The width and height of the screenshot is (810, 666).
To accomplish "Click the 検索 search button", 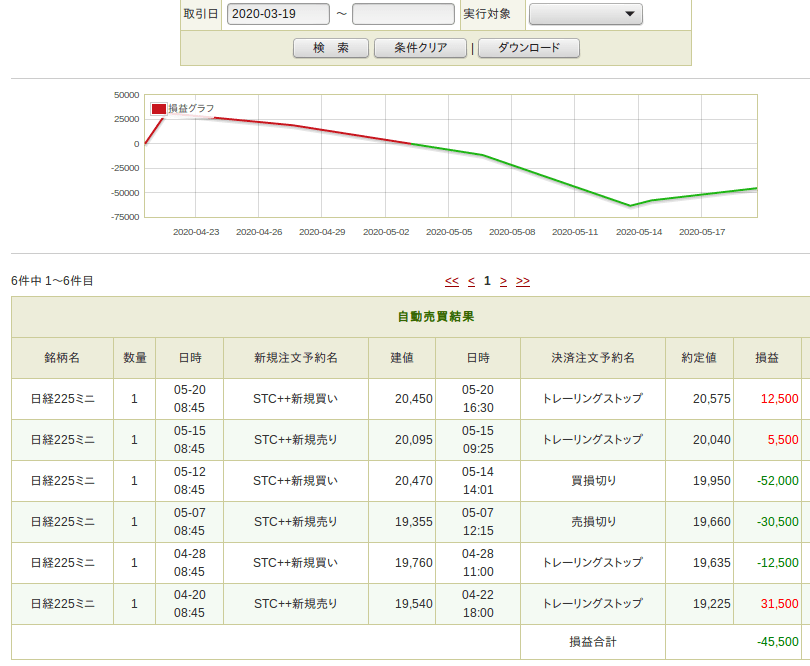I will pos(330,48).
